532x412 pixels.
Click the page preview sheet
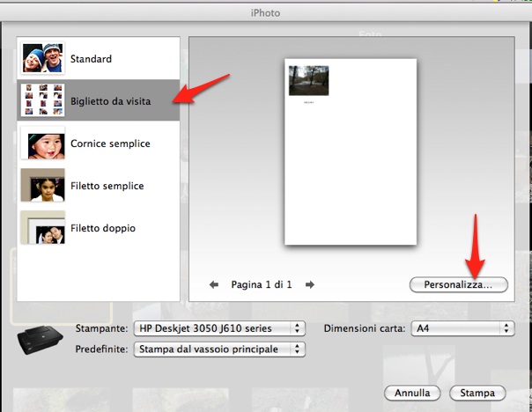click(351, 151)
